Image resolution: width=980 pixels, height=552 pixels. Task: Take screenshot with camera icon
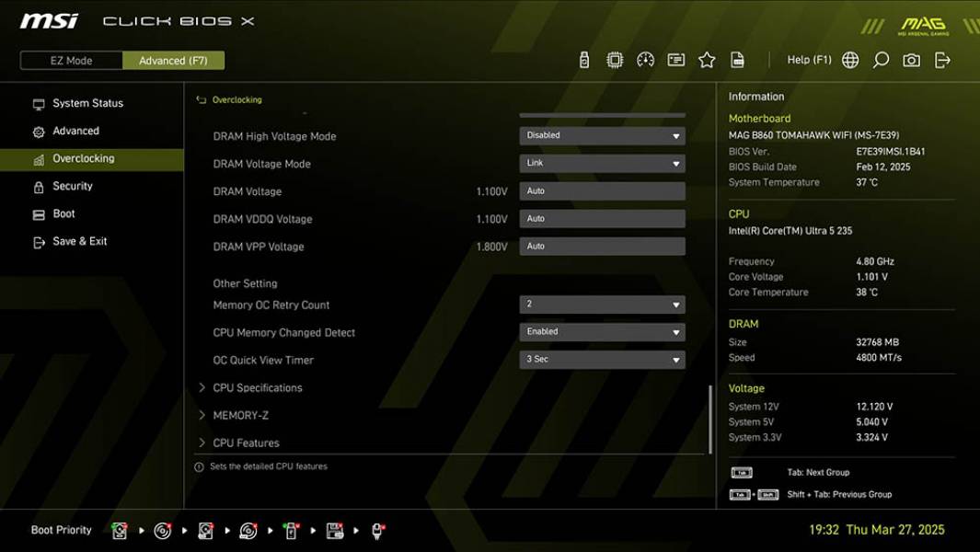911,60
